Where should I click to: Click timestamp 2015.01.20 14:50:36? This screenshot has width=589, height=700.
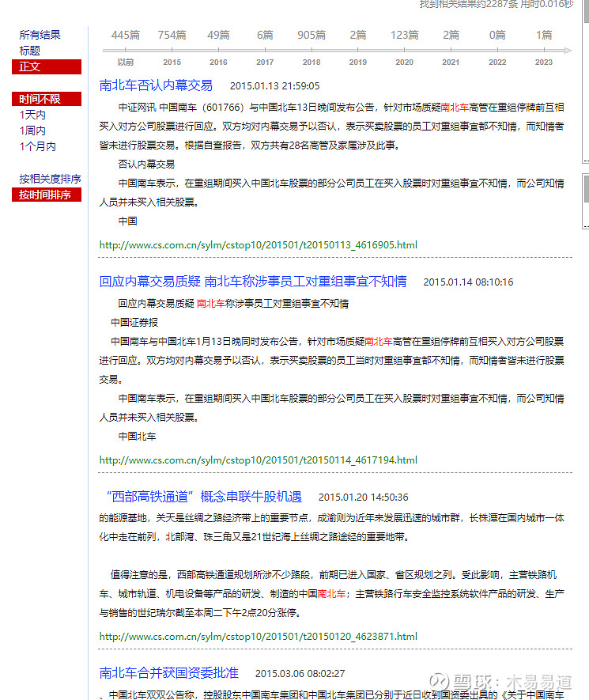pos(363,497)
